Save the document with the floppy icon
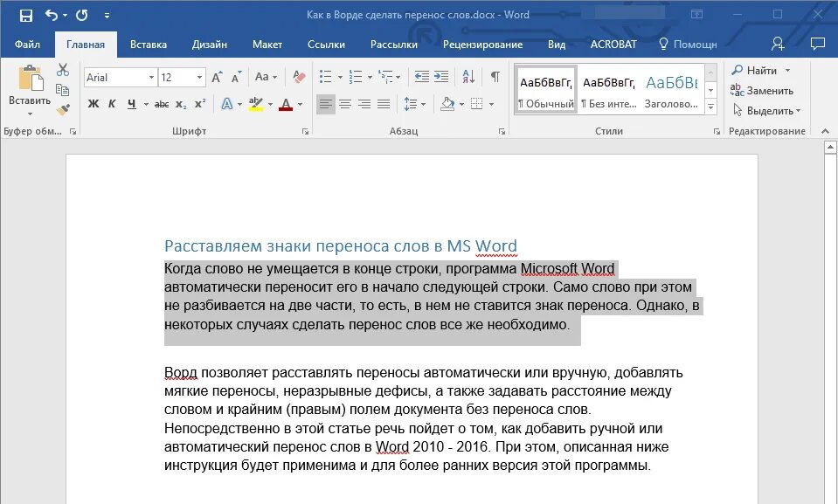The image size is (838, 504). [x=25, y=15]
